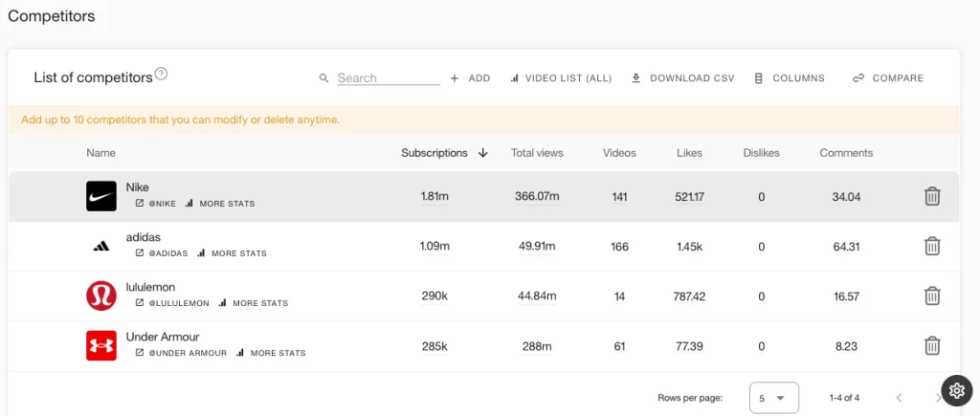Viewport: 980px width, 416px height.
Task: Click the lululemon name text
Action: [x=150, y=287]
